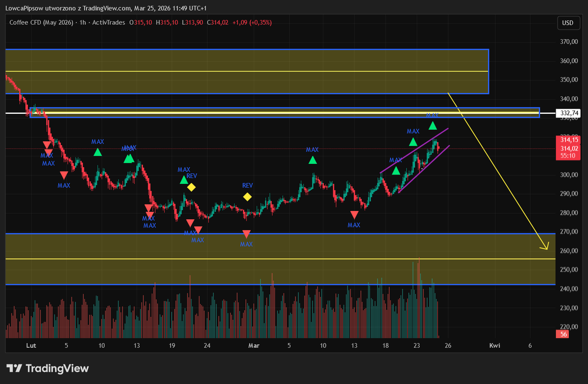The image size is (588, 384).
Task: Select the yellow downward arrow trend line
Action: coord(498,171)
